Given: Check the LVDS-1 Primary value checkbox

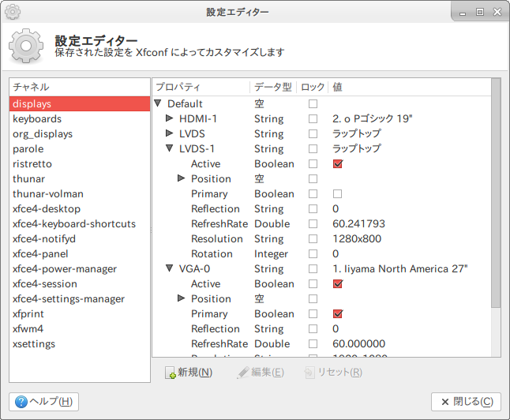Looking at the screenshot, I should point(338,194).
